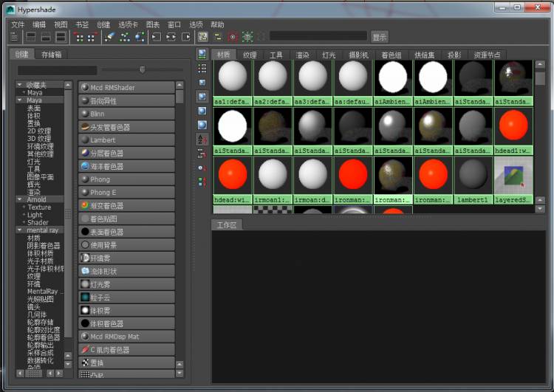The width and height of the screenshot is (554, 392).
Task: Click the 显示 button
Action: click(x=380, y=37)
